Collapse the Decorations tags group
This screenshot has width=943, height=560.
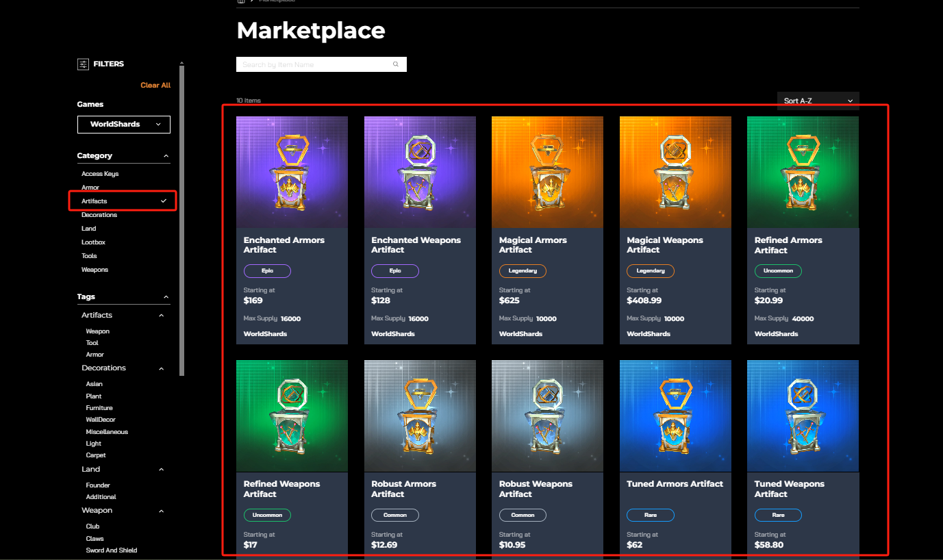[x=162, y=369]
